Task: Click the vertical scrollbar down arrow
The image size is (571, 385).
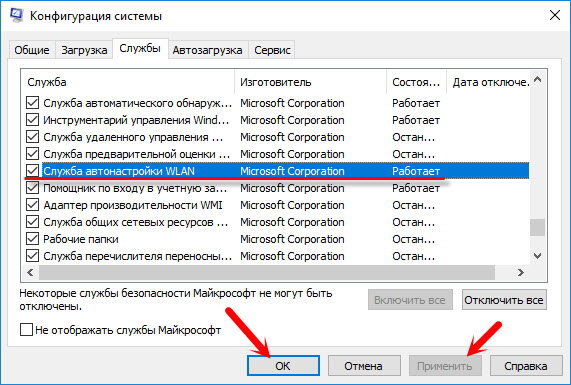Action: [x=537, y=256]
